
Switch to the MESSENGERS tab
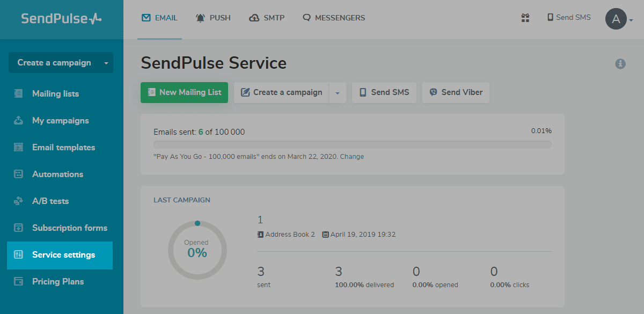click(x=334, y=18)
